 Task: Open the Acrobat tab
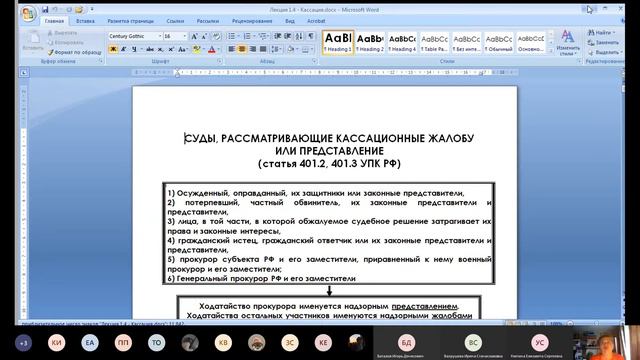316,21
